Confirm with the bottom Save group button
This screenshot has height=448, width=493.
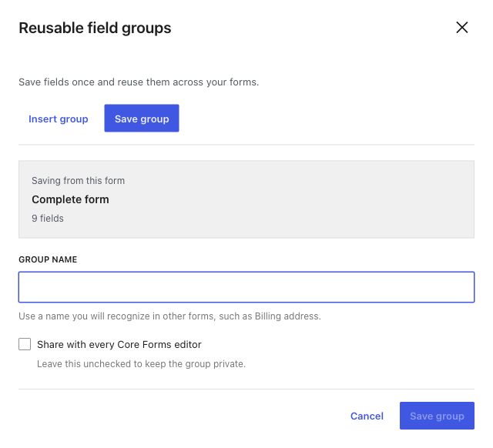(437, 416)
